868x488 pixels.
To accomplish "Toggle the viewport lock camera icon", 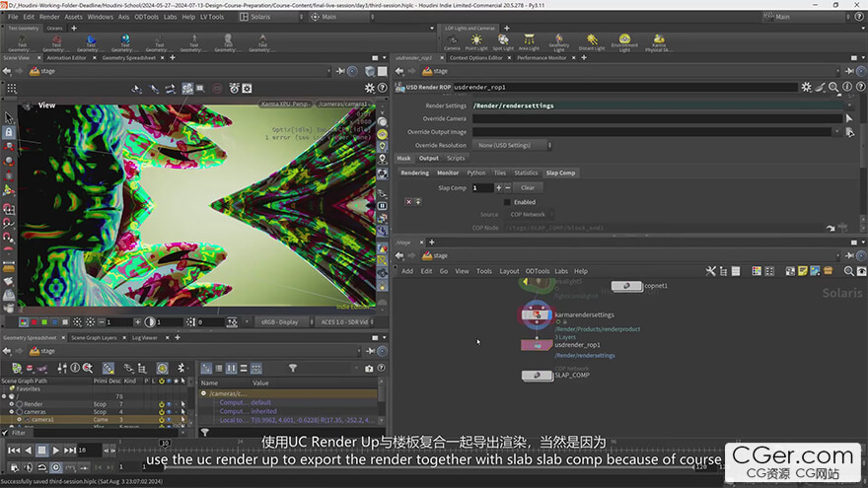I will point(9,132).
